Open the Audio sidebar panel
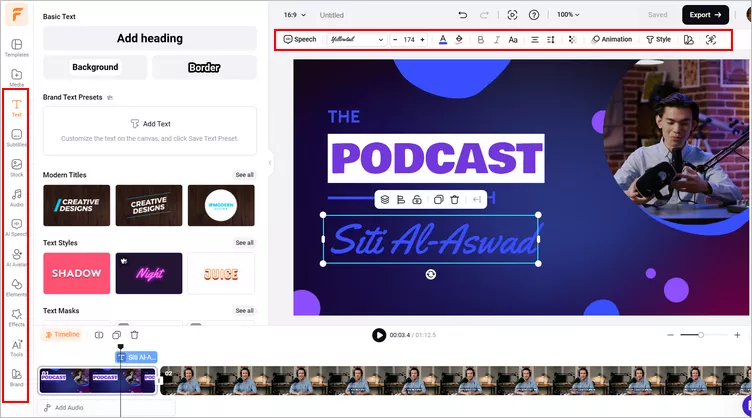This screenshot has height=418, width=752. (16, 197)
